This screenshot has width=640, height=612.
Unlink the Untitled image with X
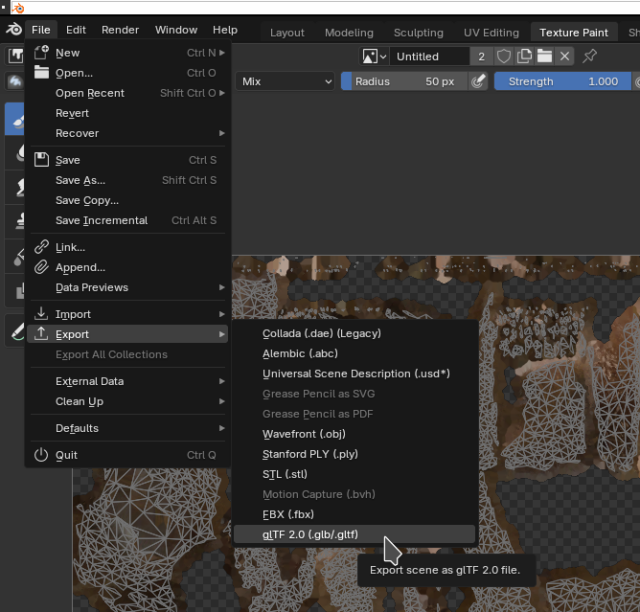click(564, 56)
